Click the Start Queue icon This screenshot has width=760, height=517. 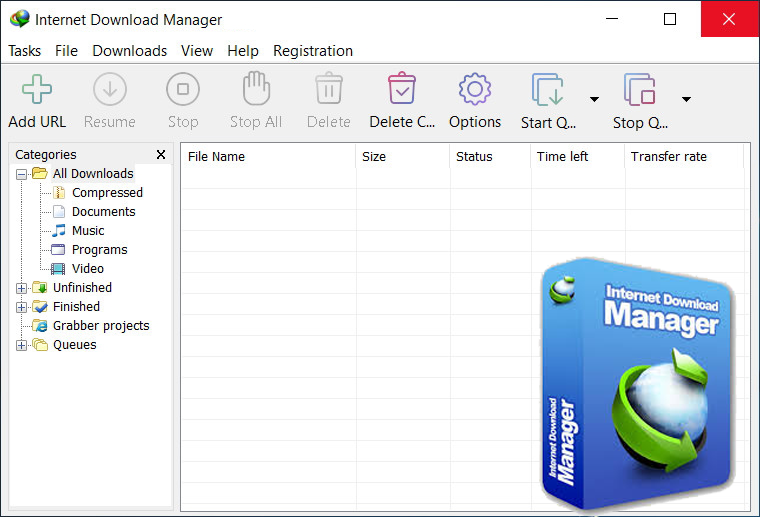pos(548,89)
